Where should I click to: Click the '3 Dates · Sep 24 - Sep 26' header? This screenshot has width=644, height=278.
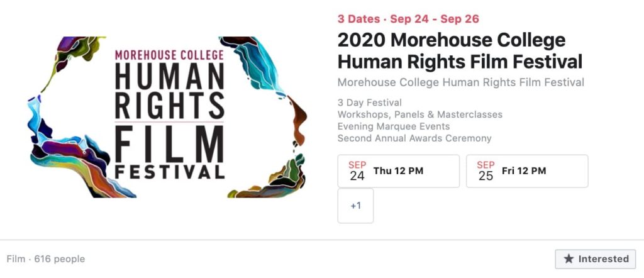(408, 19)
